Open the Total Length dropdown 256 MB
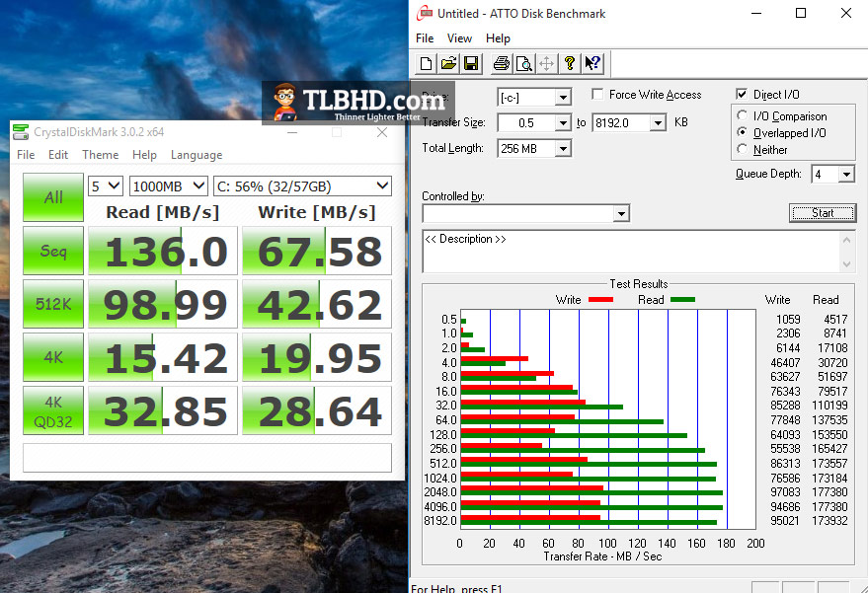This screenshot has height=593, width=868. pos(563,148)
